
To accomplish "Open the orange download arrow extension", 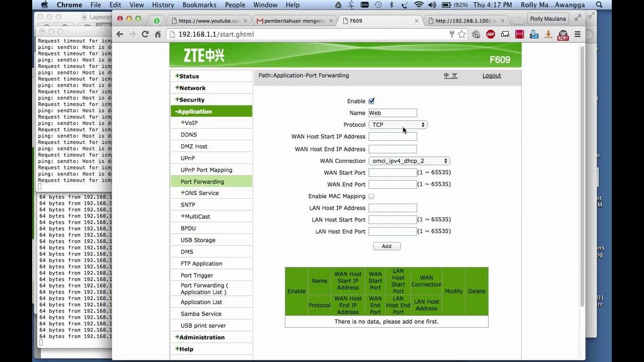I will (x=548, y=34).
